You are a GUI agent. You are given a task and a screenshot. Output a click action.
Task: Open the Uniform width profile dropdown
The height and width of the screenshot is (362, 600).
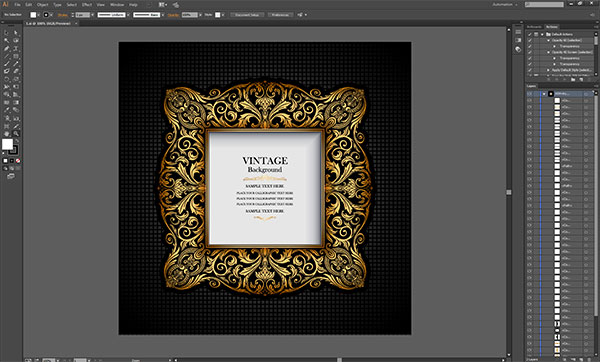point(129,15)
